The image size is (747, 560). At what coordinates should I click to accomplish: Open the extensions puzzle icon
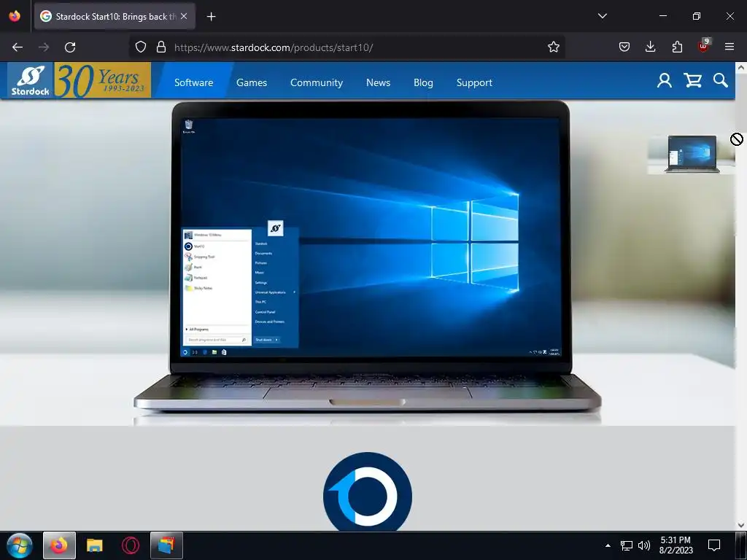[677, 47]
